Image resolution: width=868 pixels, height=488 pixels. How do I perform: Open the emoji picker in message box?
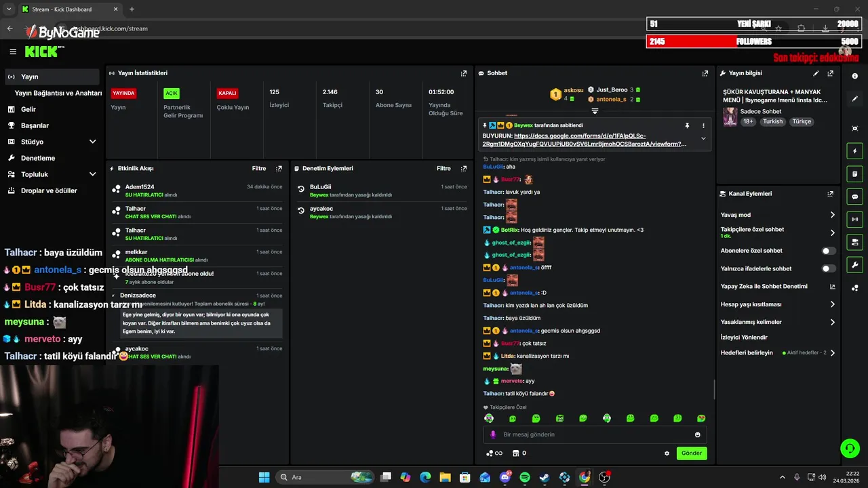[x=697, y=434]
